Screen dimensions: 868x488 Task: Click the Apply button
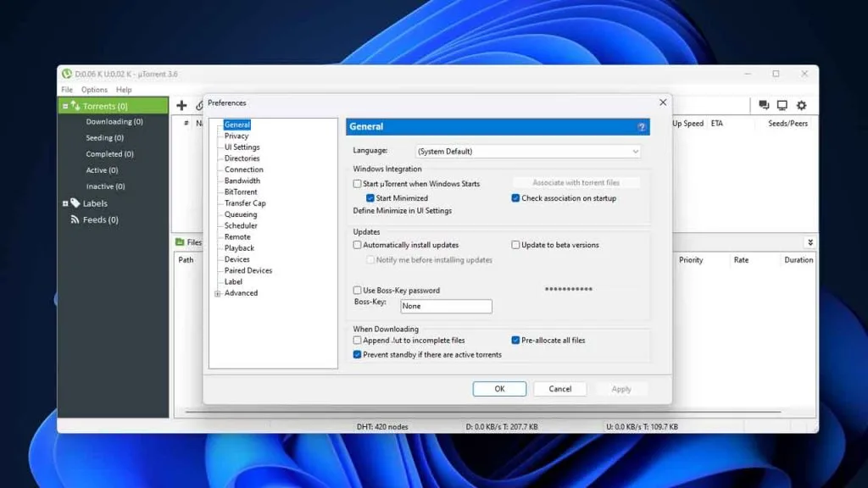pos(621,389)
